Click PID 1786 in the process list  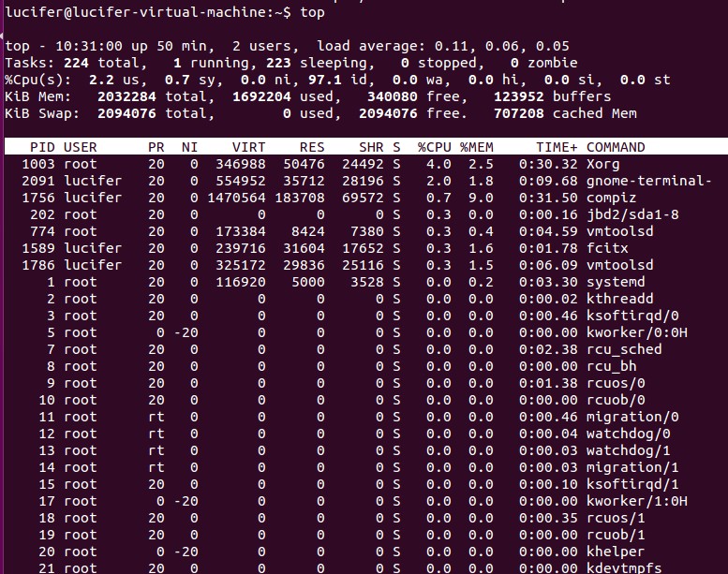tap(38, 265)
